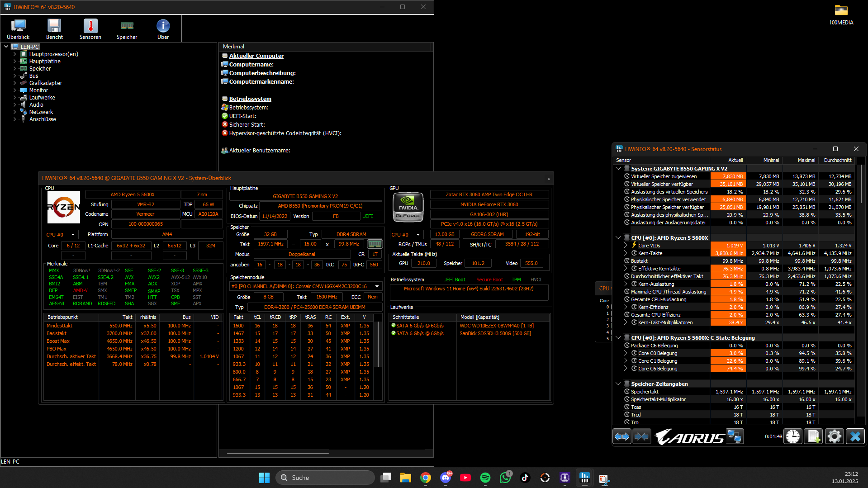Open the 100MEDIA desktop folder icon
Screen dimensions: 868x488
(x=841, y=15)
